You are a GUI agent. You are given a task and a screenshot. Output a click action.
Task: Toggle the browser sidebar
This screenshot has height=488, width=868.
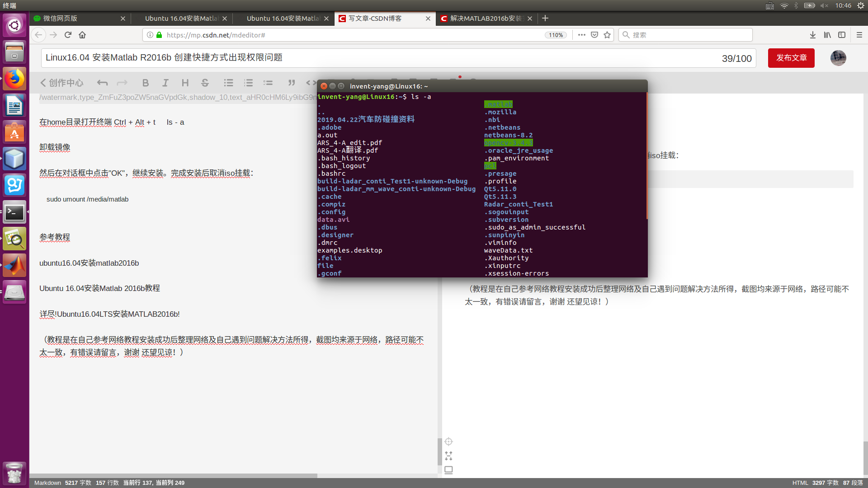pyautogui.click(x=842, y=35)
